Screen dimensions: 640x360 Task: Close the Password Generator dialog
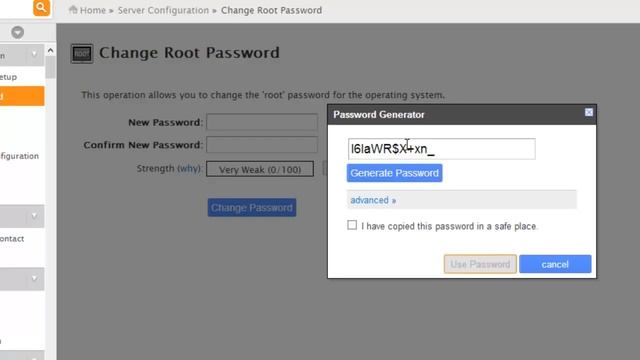[589, 112]
